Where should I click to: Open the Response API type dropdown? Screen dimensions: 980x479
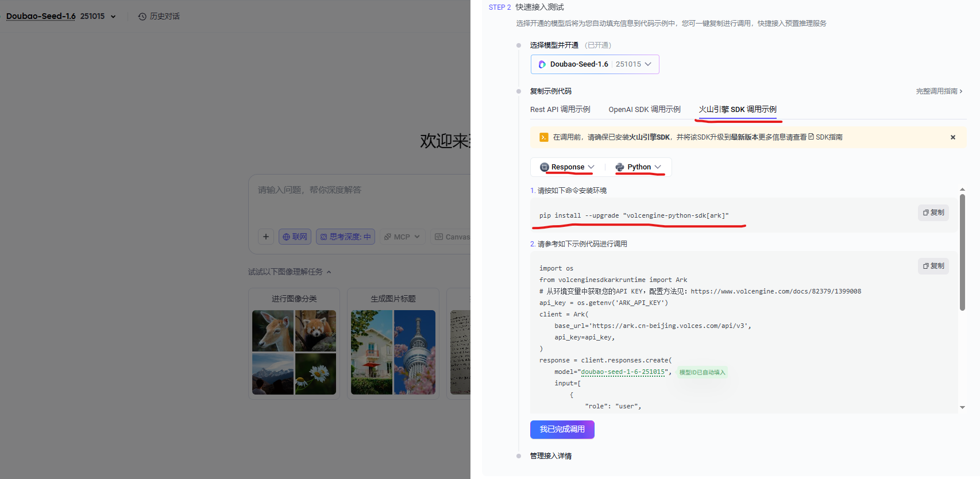[x=567, y=167]
